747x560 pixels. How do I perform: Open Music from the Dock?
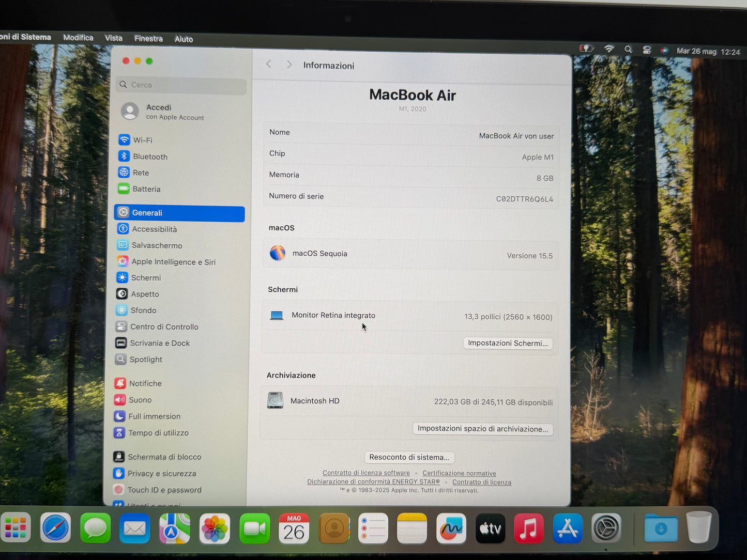[528, 528]
